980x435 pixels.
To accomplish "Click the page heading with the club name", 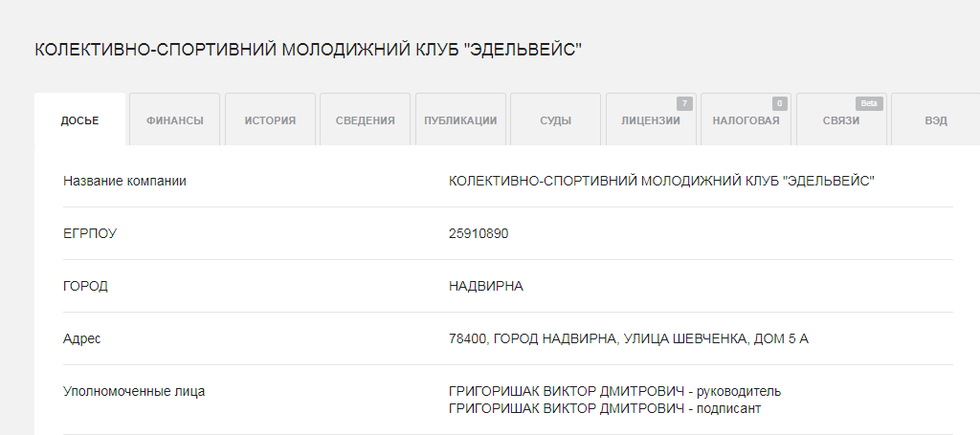I will coord(308,50).
